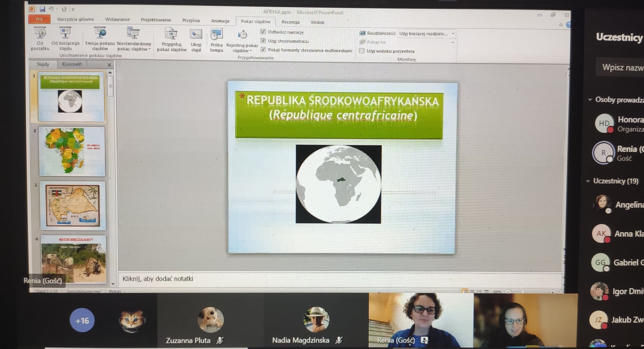Uncheck Odtwórz narrację checkbox
Screen dimensions: 644x349
[263, 32]
